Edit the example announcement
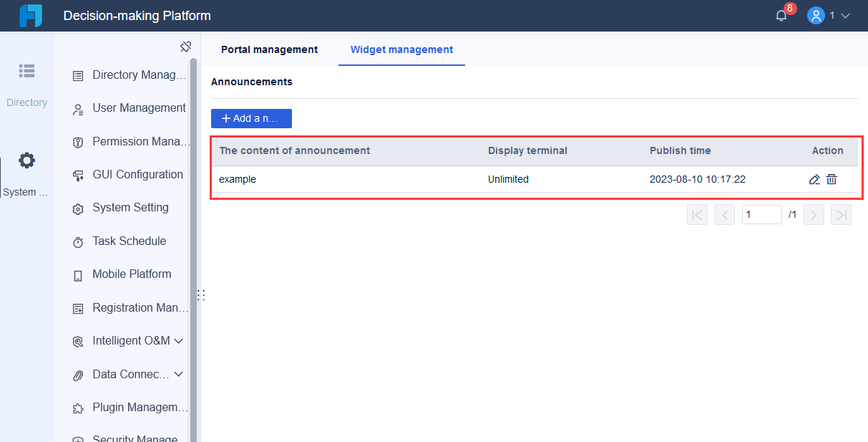 814,179
